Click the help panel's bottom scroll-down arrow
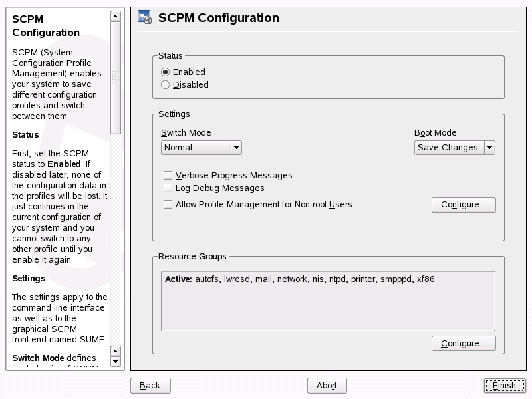 pyautogui.click(x=116, y=362)
